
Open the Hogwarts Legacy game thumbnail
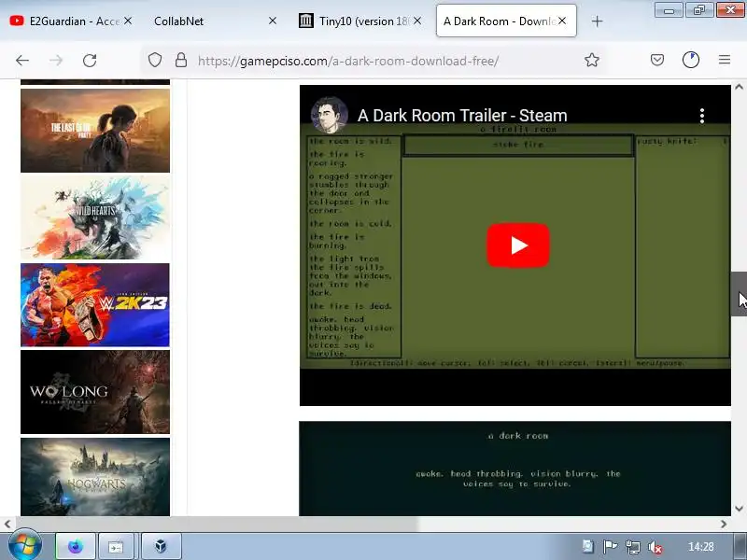coord(95,477)
